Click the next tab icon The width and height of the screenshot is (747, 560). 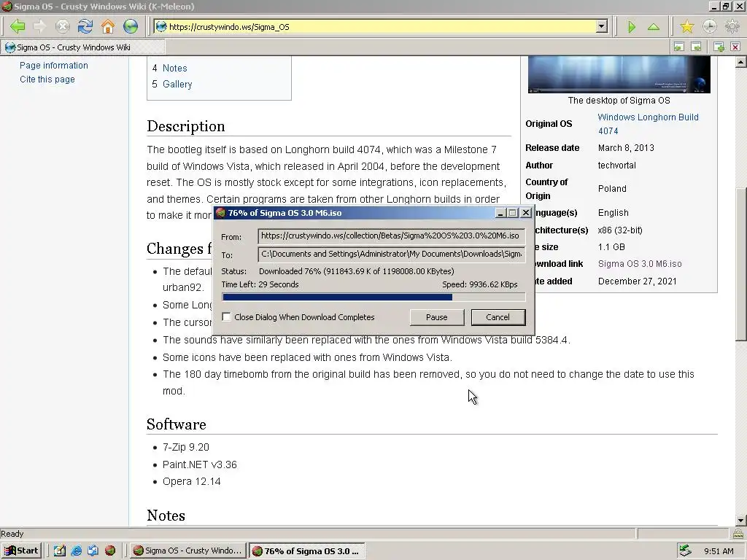697,47
